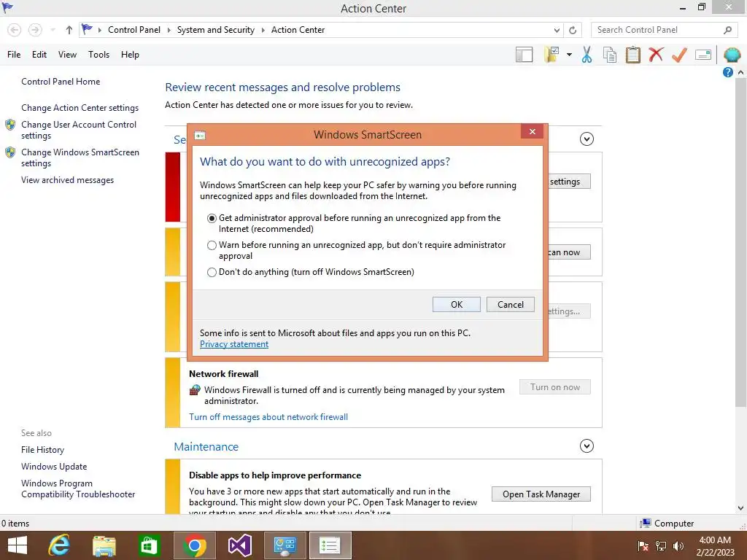Click the Back navigation arrow

[x=15, y=30]
